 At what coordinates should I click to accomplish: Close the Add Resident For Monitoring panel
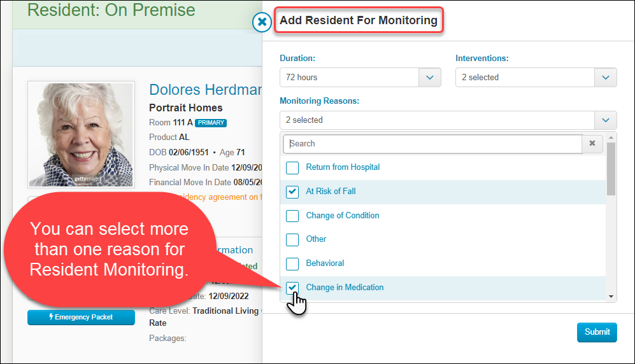point(262,22)
